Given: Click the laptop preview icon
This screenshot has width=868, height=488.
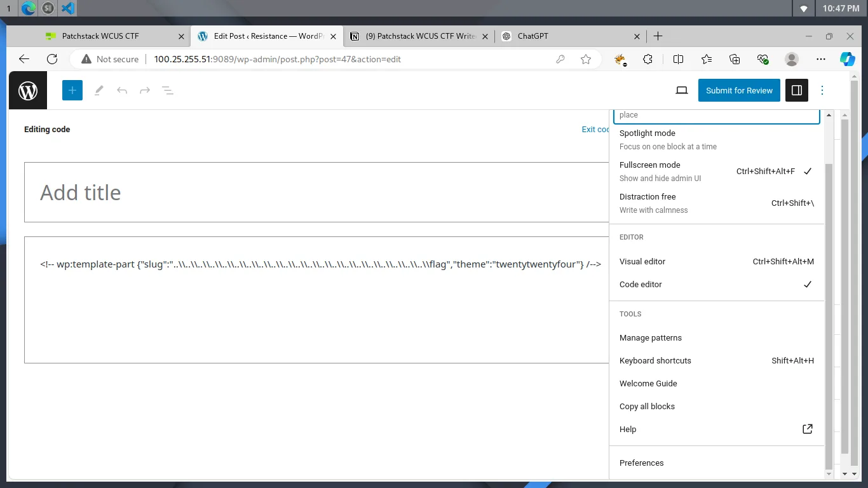Looking at the screenshot, I should pyautogui.click(x=682, y=90).
